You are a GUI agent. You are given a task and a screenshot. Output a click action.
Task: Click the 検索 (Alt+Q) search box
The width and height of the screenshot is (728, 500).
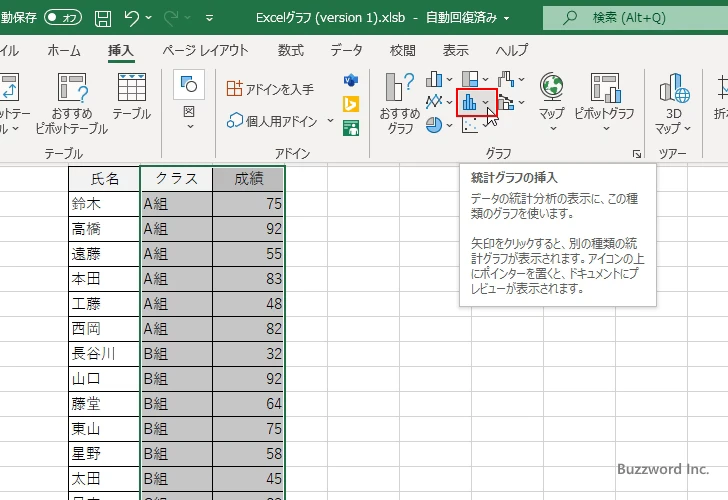tap(635, 18)
